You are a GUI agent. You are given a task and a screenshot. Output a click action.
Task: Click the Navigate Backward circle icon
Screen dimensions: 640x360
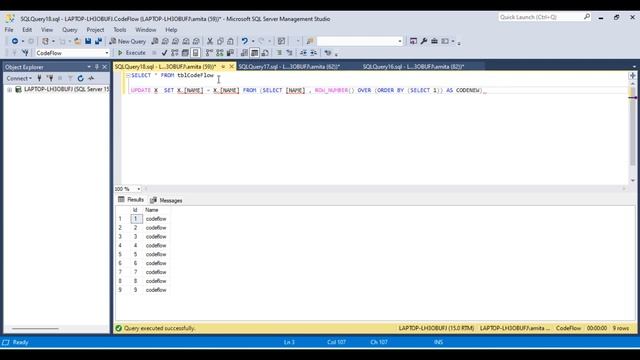pyautogui.click(x=15, y=41)
